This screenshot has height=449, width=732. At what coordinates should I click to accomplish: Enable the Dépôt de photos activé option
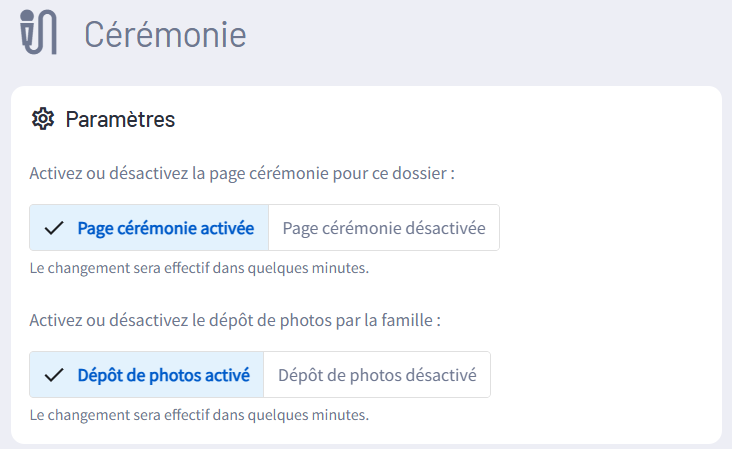coord(163,375)
